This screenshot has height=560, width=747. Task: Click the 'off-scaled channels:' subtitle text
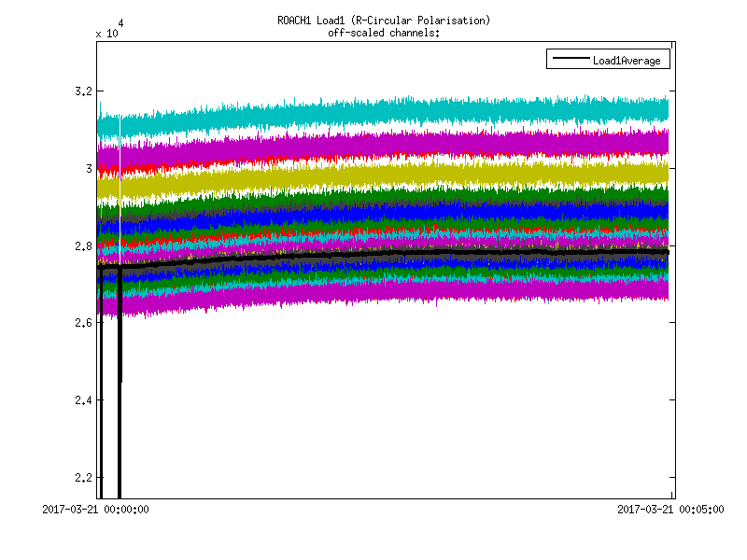[384, 33]
